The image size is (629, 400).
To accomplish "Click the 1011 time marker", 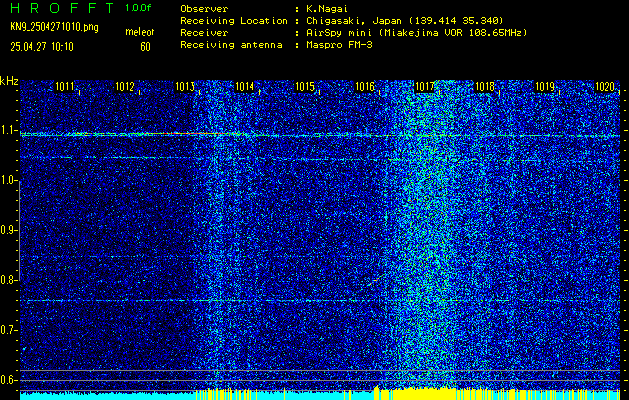I will [x=65, y=87].
